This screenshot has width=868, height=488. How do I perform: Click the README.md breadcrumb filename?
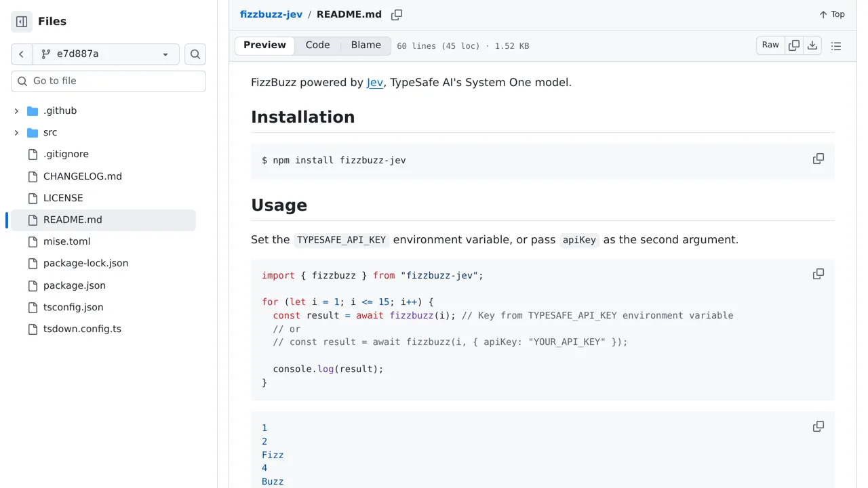pyautogui.click(x=349, y=14)
